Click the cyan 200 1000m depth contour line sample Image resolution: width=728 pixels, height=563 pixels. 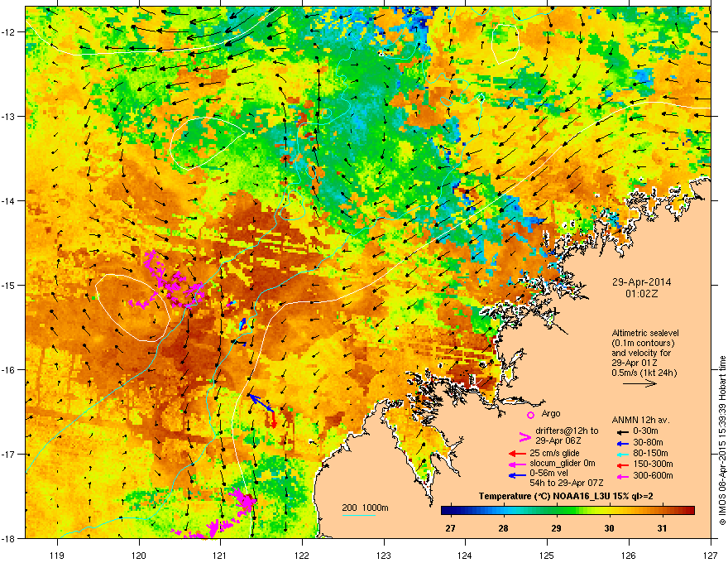click(x=359, y=515)
